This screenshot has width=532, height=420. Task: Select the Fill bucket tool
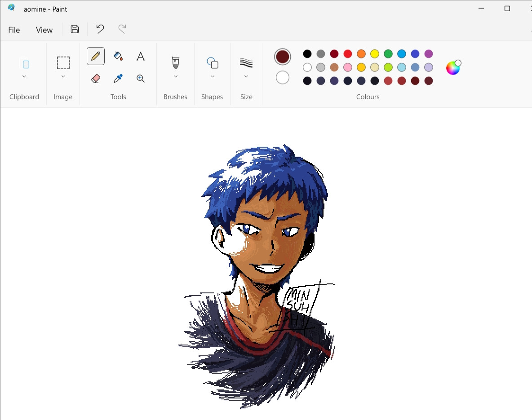pyautogui.click(x=118, y=56)
